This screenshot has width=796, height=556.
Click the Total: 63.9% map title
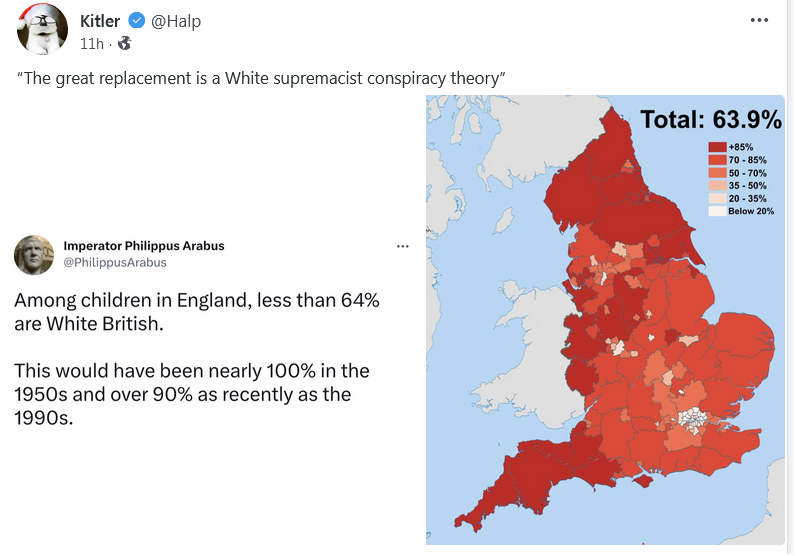(x=711, y=120)
